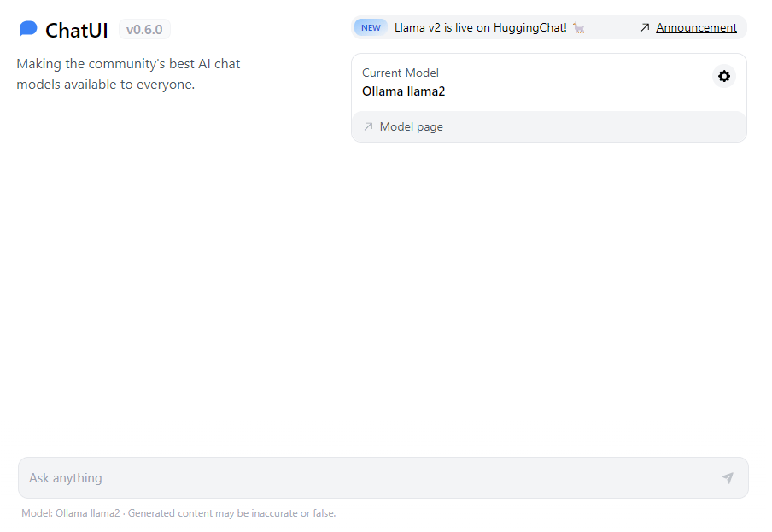
Task: Open the Model page link
Action: coord(411,127)
